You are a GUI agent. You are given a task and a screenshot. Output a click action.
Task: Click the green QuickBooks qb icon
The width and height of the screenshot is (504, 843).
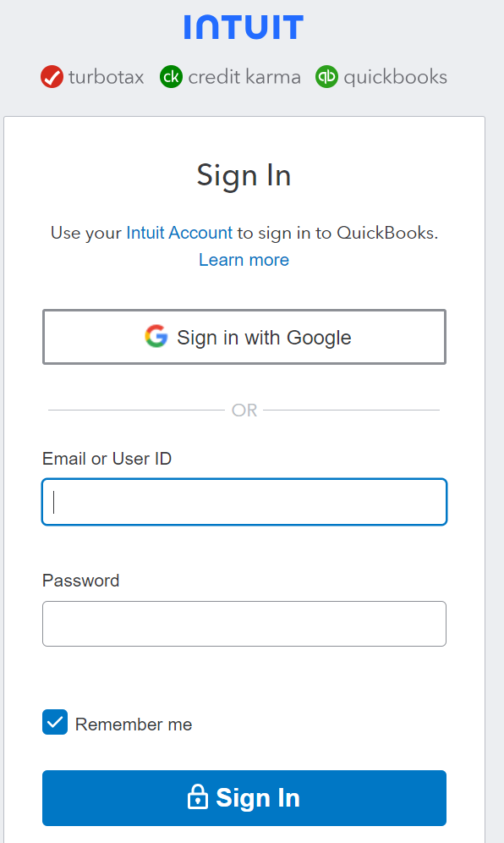[326, 77]
